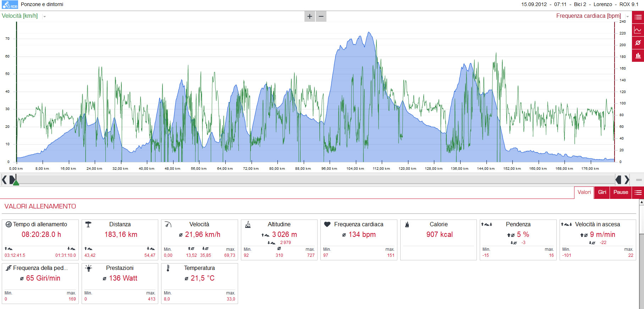644x309 pixels.
Task: Click the training time value 08:20:28.0 h
Action: pos(41,234)
